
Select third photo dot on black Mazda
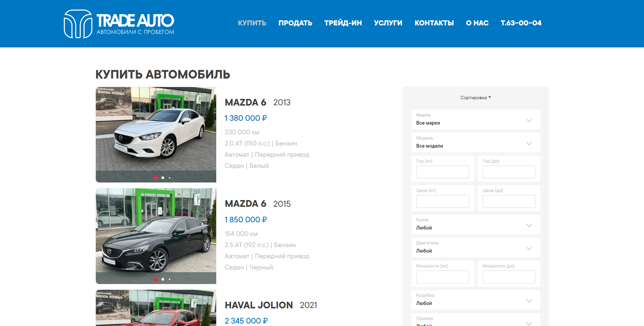[170, 279]
